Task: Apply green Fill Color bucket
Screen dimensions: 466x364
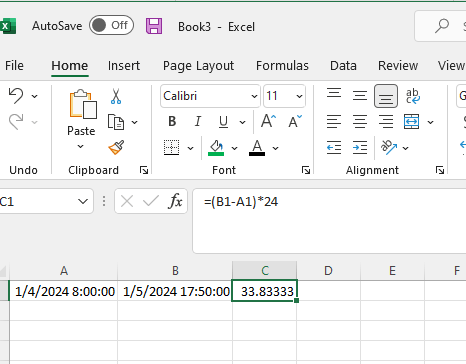Action: point(216,147)
